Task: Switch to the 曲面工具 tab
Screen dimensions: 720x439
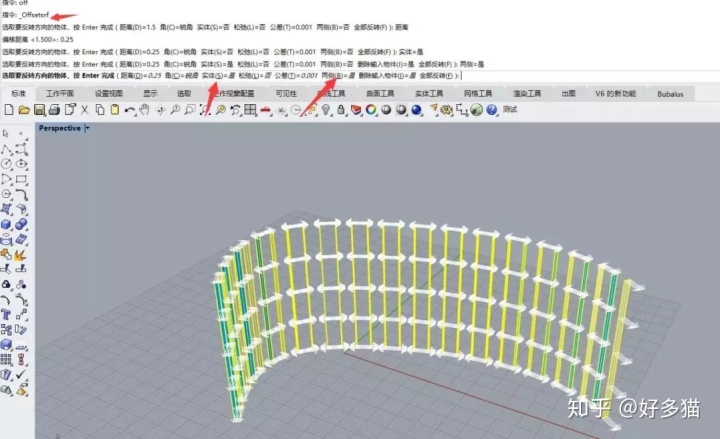Action: click(x=380, y=93)
